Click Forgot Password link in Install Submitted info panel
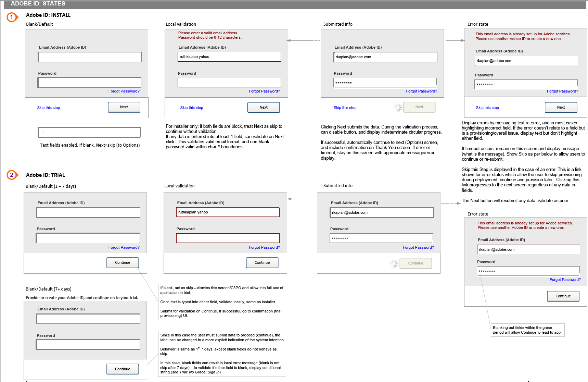This screenshot has height=382, width=588. tap(422, 91)
